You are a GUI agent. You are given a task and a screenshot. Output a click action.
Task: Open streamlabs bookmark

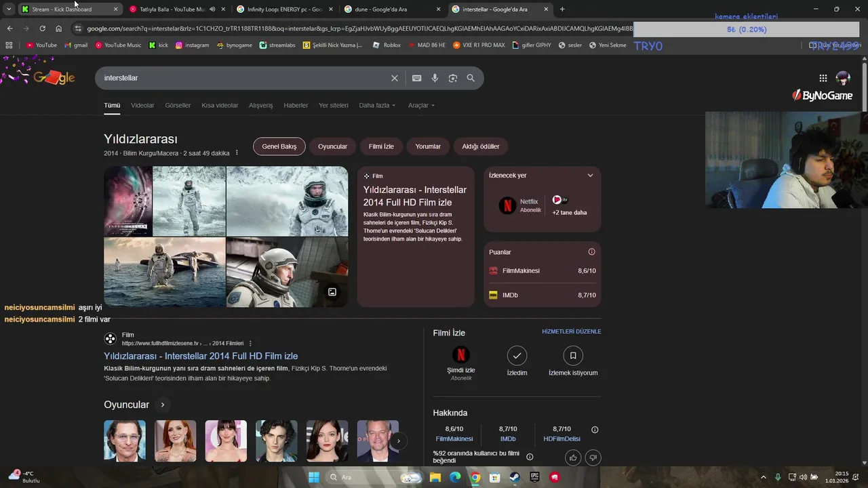pyautogui.click(x=276, y=45)
